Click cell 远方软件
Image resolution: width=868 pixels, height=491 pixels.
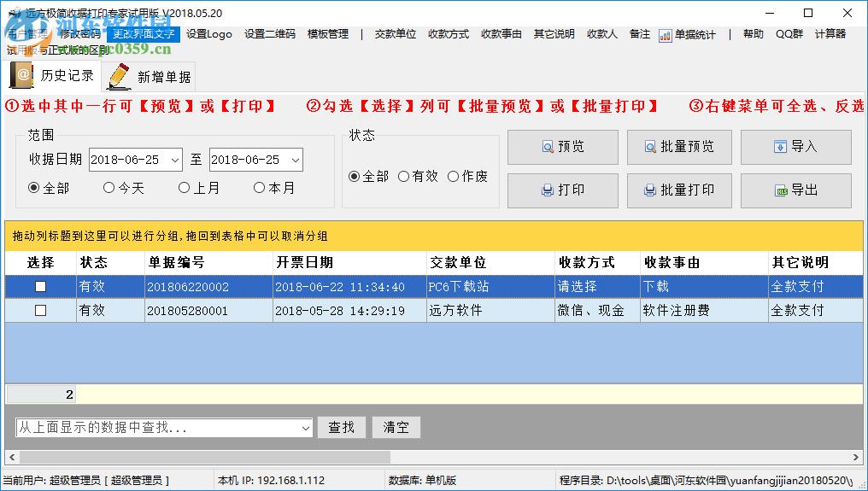coord(491,311)
